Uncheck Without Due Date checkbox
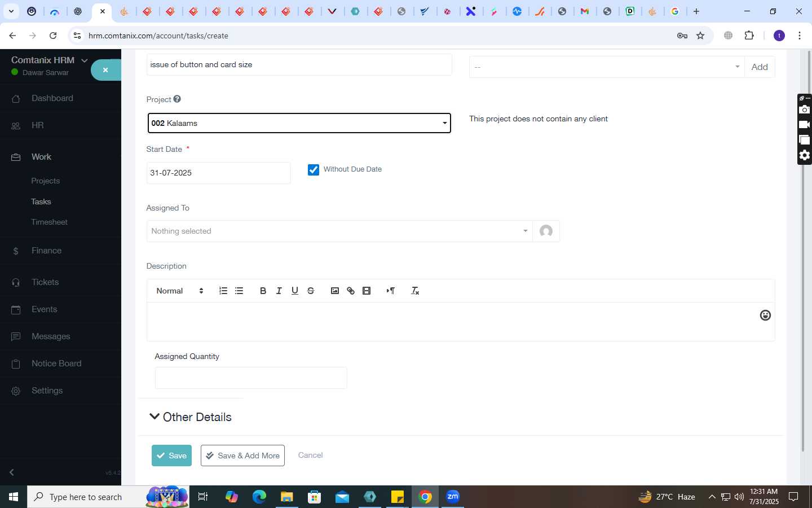Viewport: 812px width, 508px height. pyautogui.click(x=314, y=169)
